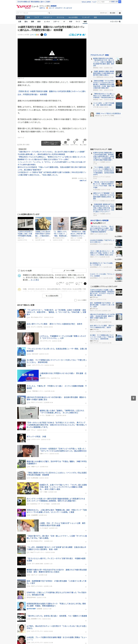138x644 pixels.
Task: Open the 速報 navigation tab
Action: coord(28,17)
